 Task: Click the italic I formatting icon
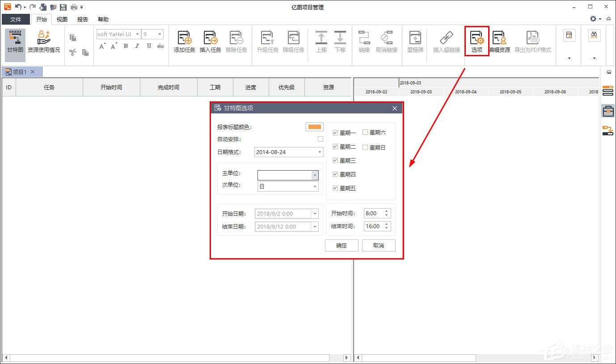point(137,46)
